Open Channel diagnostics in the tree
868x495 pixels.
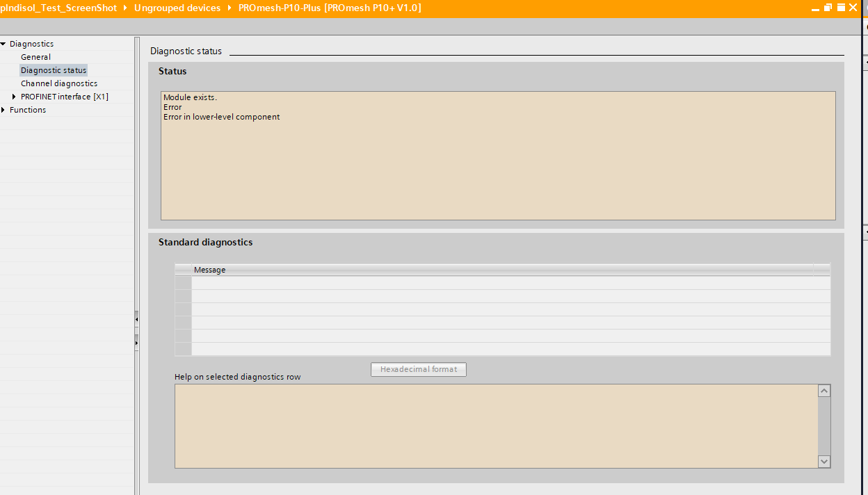[59, 83]
